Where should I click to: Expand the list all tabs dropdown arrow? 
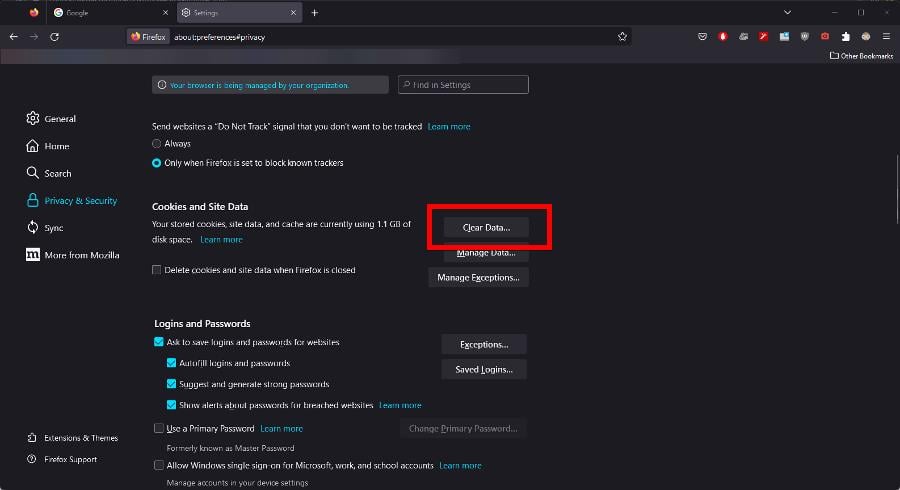pos(787,13)
